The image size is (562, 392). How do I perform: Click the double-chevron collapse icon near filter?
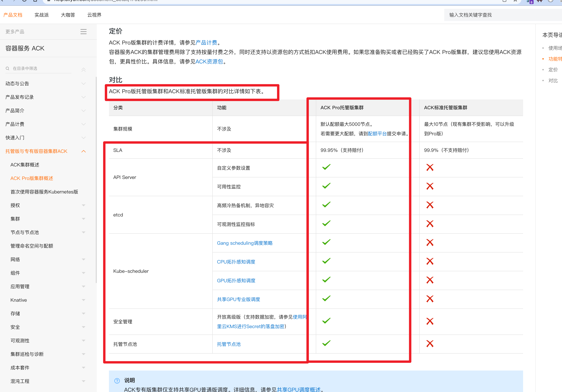click(x=83, y=70)
